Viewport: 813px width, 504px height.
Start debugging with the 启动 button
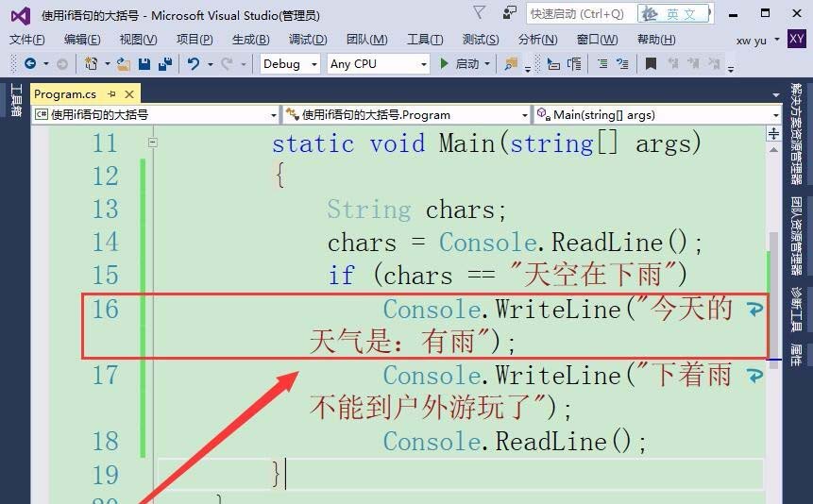[x=460, y=64]
